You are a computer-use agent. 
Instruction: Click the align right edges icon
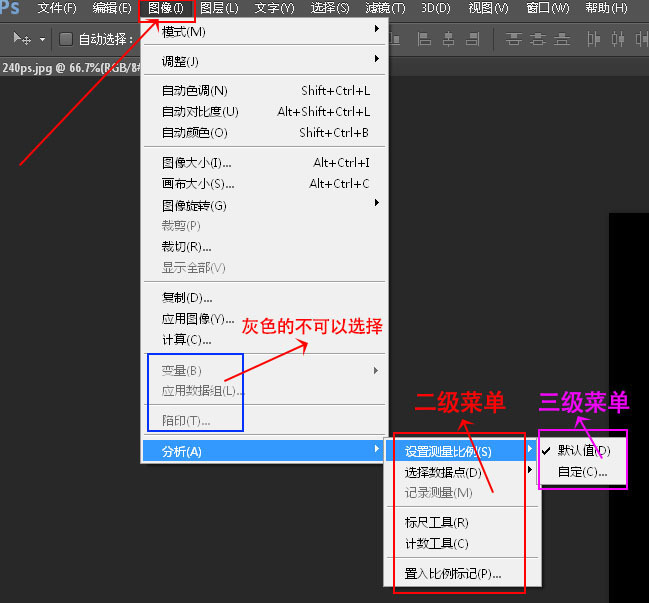470,40
